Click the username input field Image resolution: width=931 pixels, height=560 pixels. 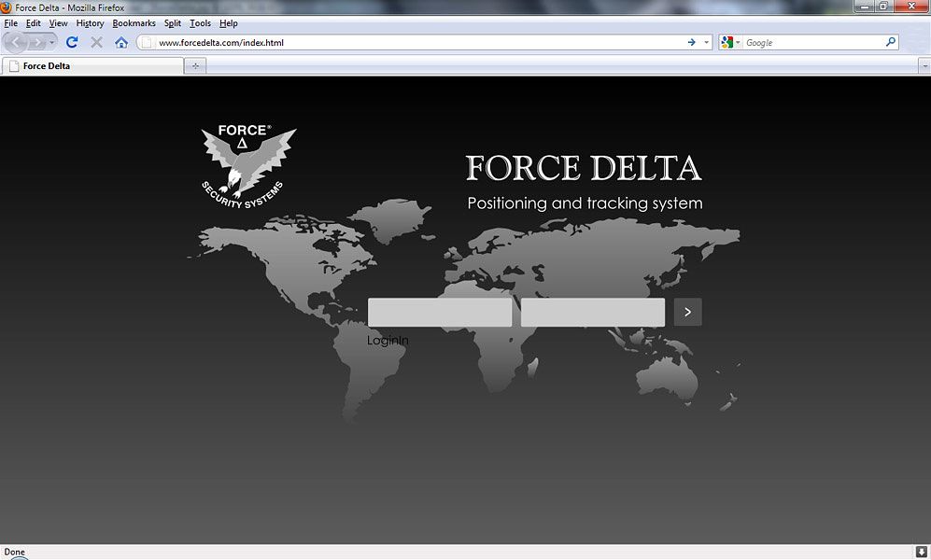[439, 312]
